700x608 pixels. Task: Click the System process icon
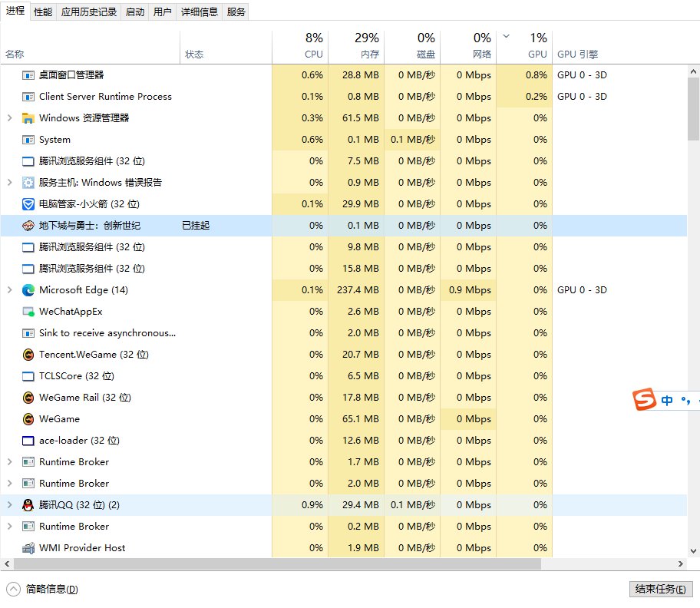[28, 140]
